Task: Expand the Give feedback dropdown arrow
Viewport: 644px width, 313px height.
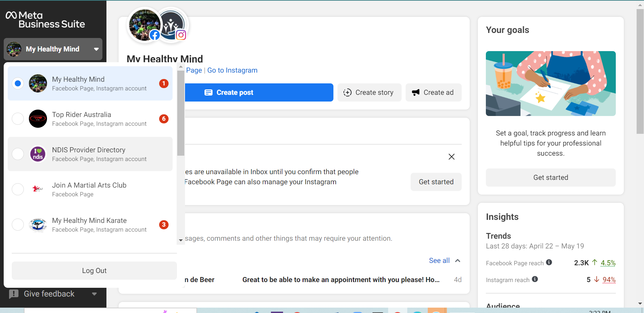Action: [94, 294]
